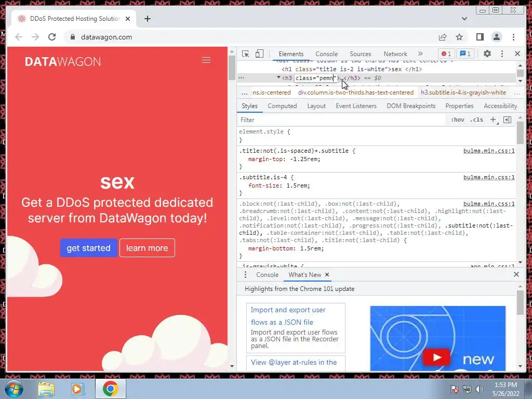Click the red error count badge
532x399 pixels.
coord(446,54)
